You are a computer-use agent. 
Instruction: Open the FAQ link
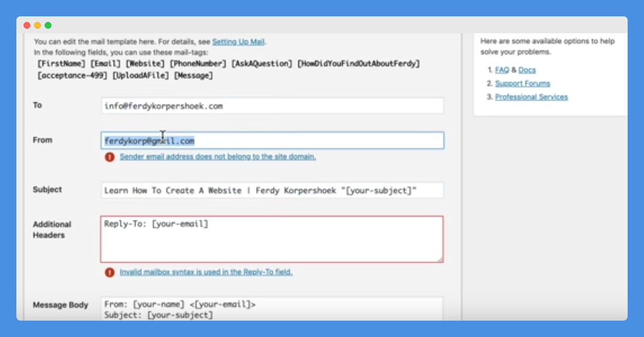(x=502, y=70)
